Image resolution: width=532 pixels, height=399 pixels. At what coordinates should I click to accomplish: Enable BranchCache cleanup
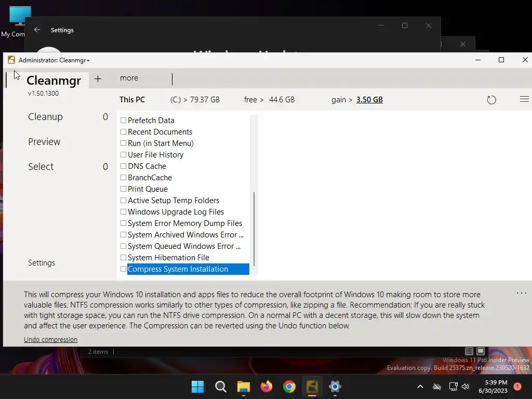pos(123,178)
